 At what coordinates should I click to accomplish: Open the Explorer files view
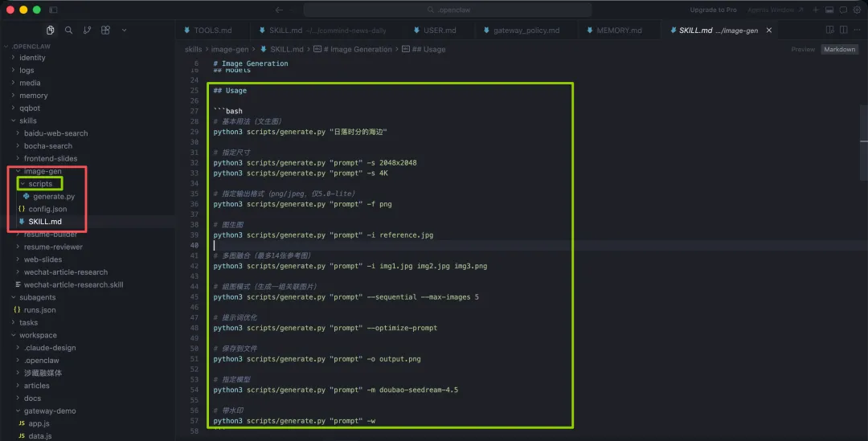click(51, 30)
